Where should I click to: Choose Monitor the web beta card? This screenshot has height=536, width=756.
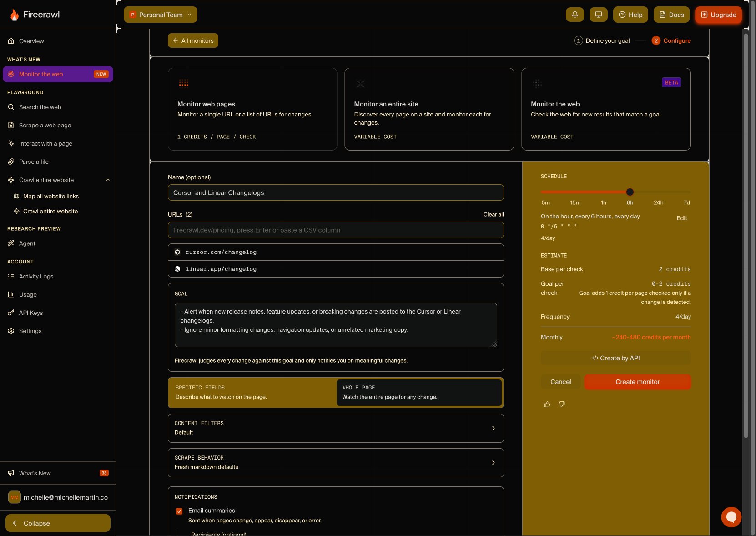[x=606, y=109]
